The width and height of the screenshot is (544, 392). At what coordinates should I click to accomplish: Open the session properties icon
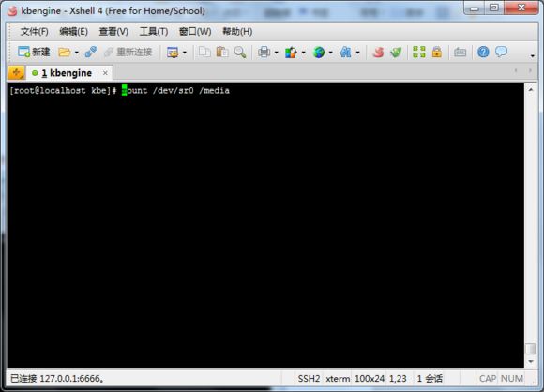(173, 52)
